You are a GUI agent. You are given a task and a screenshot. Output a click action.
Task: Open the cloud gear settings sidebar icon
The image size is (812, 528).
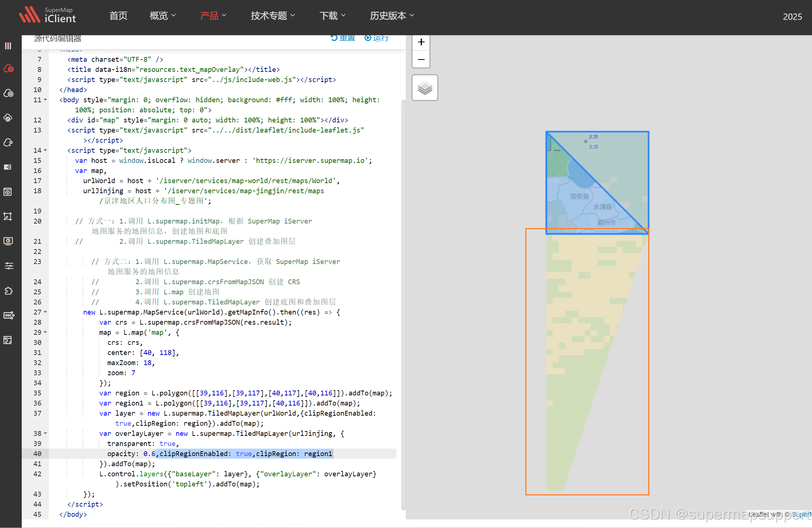(8, 143)
